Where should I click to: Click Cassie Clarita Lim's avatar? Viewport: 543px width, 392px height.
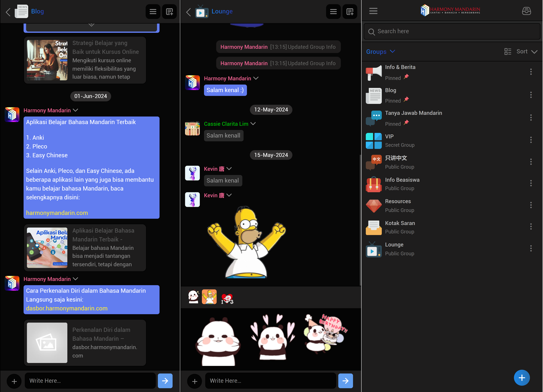pyautogui.click(x=192, y=128)
